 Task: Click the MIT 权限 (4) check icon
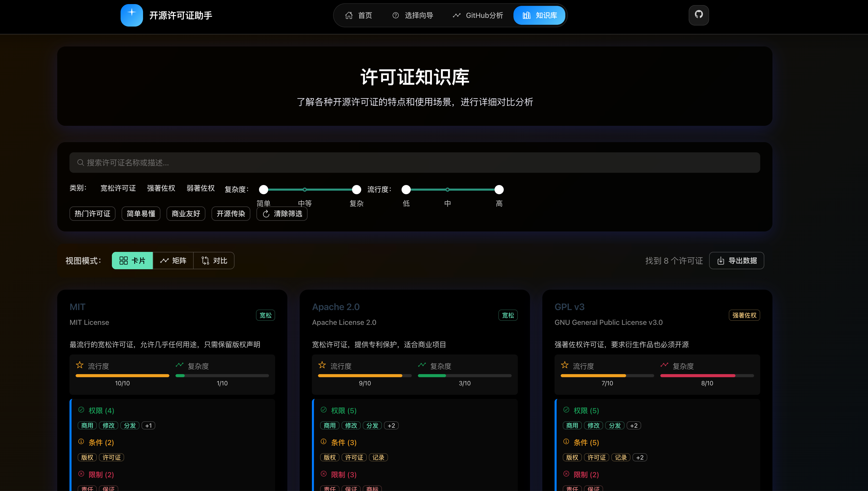[x=81, y=410]
